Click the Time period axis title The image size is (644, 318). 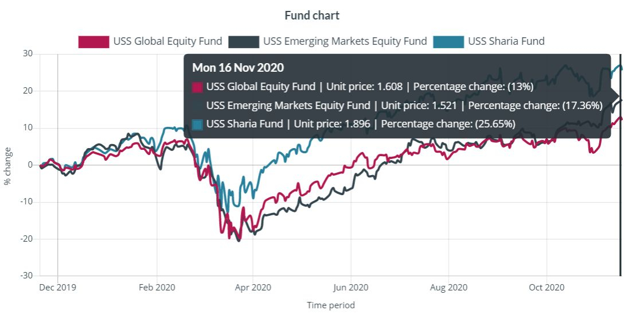[330, 305]
